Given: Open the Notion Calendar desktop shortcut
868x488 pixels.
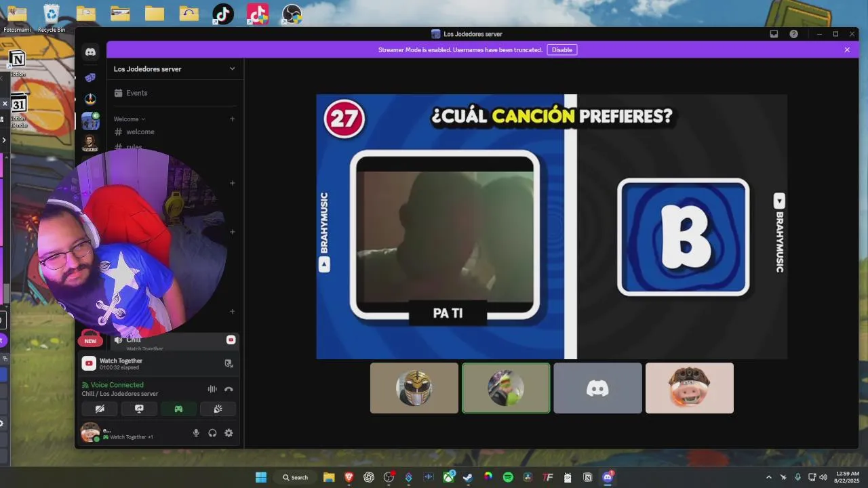Looking at the screenshot, I should tap(18, 110).
